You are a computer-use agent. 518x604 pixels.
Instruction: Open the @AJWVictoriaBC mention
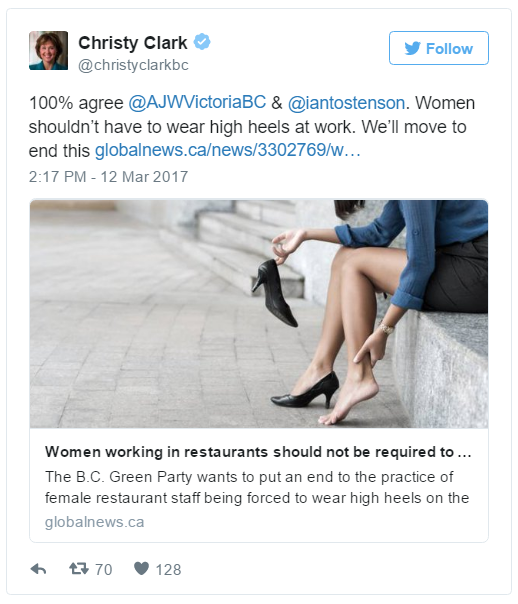click(x=197, y=102)
